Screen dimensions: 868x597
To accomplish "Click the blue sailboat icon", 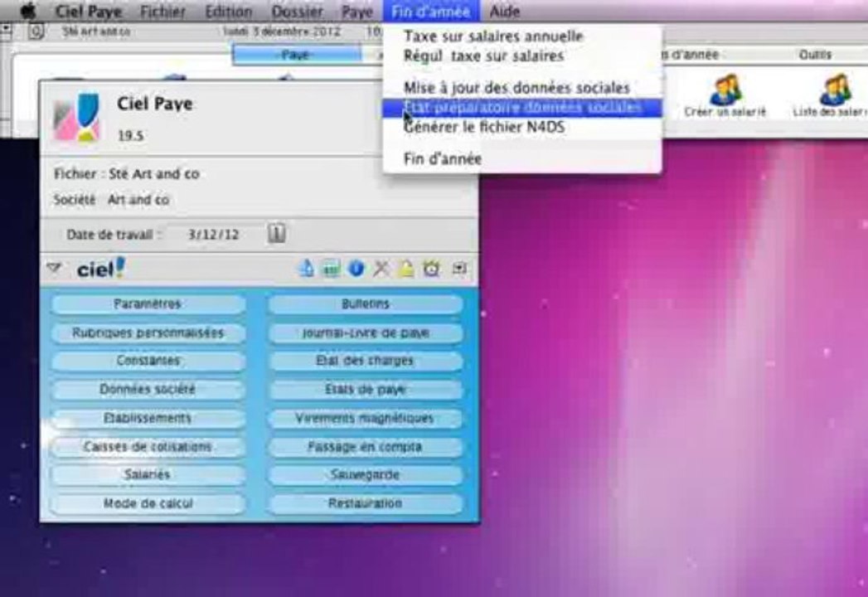I will coord(306,269).
